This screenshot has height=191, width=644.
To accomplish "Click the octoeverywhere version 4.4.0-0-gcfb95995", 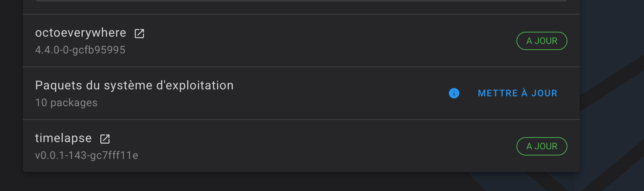I will click(80, 50).
